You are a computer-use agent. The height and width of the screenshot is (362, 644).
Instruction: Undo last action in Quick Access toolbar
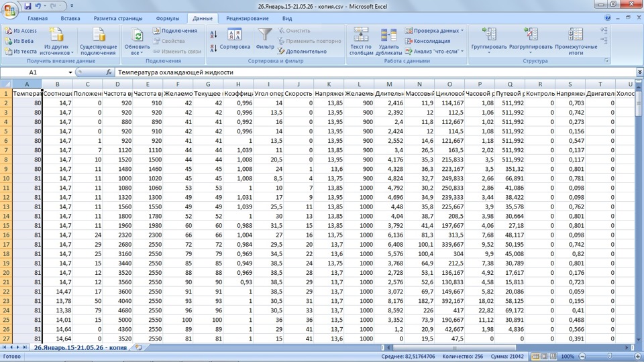tap(38, 6)
